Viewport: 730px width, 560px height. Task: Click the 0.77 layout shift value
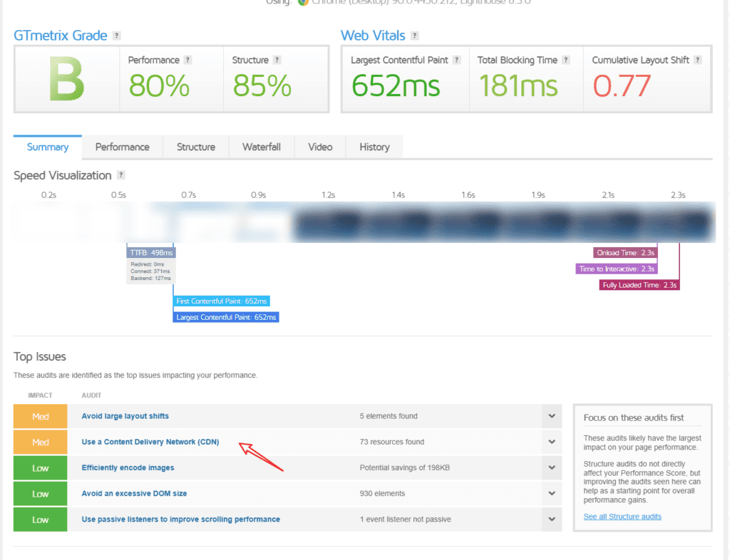pos(622,86)
